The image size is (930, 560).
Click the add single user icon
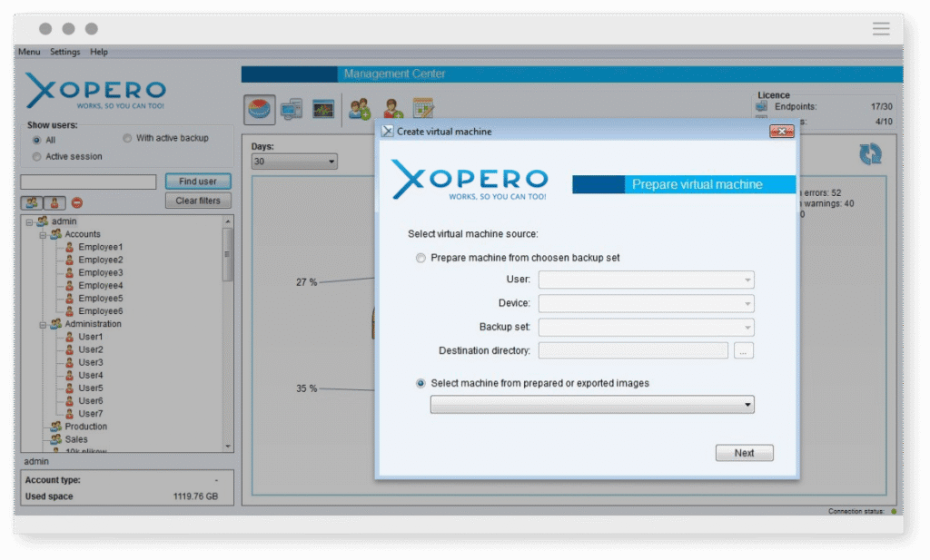click(x=392, y=109)
